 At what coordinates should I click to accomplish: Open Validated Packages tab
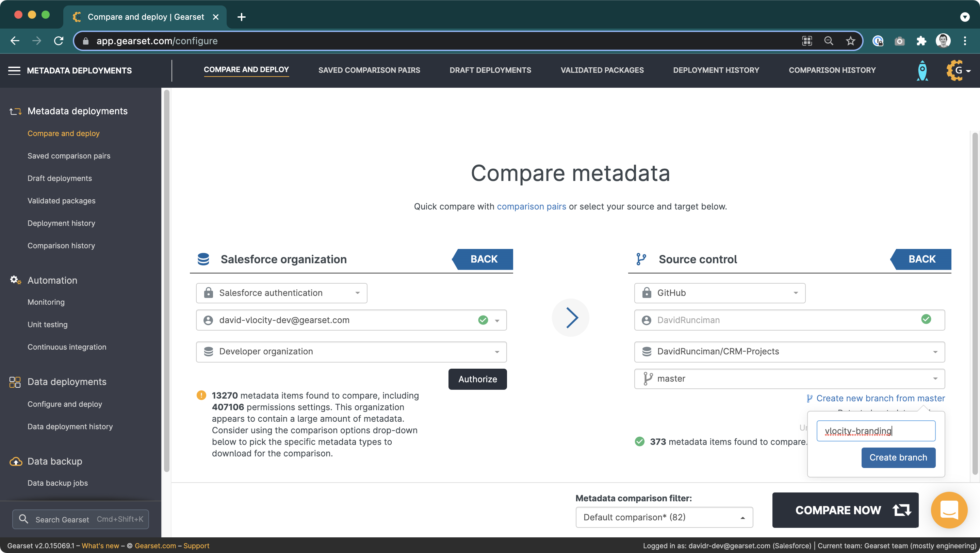(x=602, y=70)
